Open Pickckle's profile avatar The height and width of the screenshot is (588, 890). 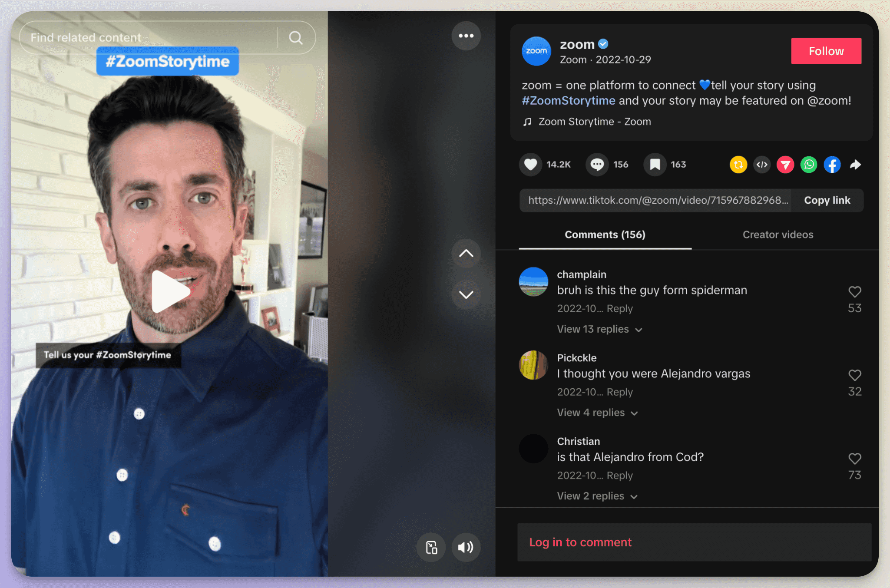pos(533,365)
